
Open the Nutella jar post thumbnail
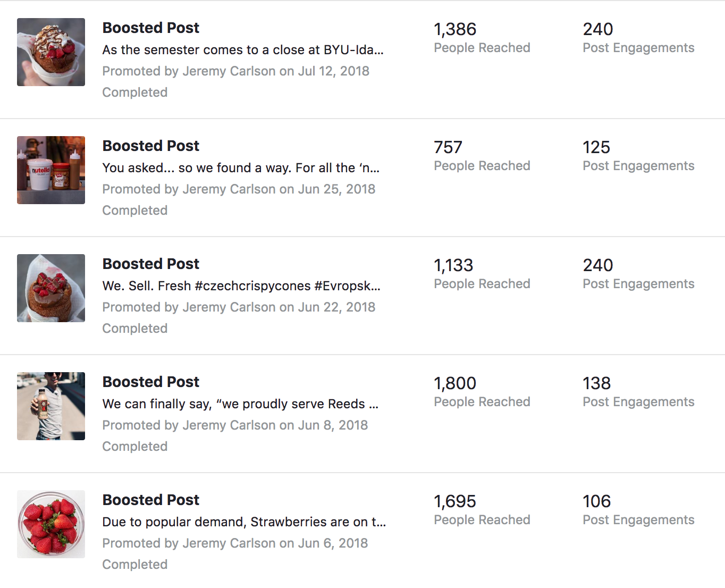[x=51, y=170]
